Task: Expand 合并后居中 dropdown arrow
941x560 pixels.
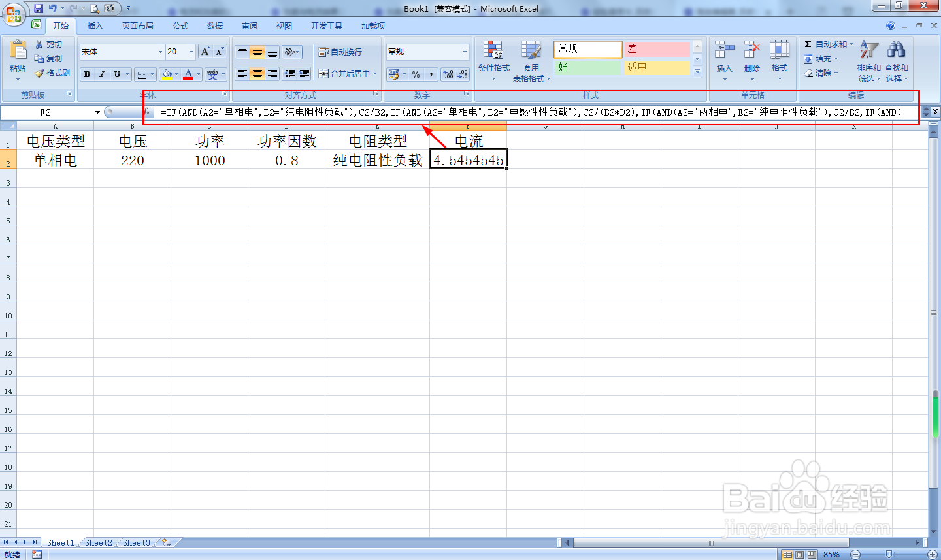Action: coord(375,74)
